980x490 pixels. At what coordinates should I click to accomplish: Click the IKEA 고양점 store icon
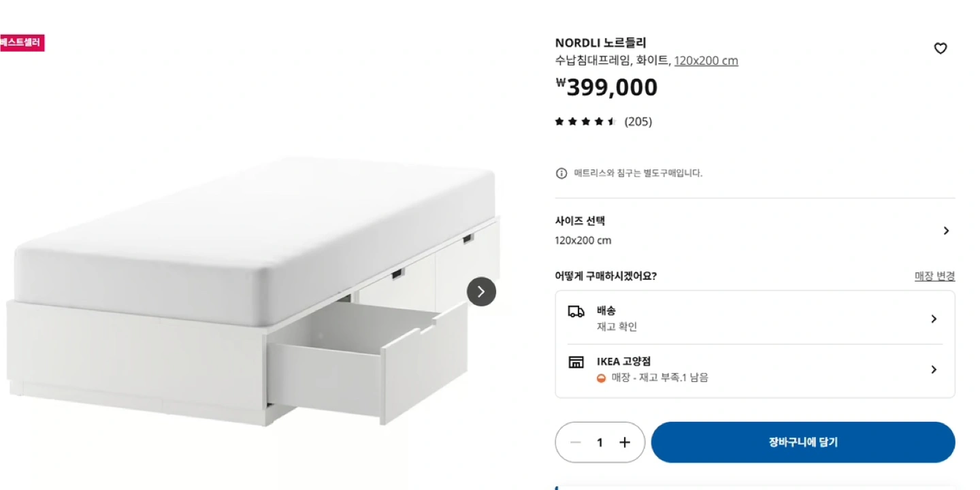click(576, 362)
